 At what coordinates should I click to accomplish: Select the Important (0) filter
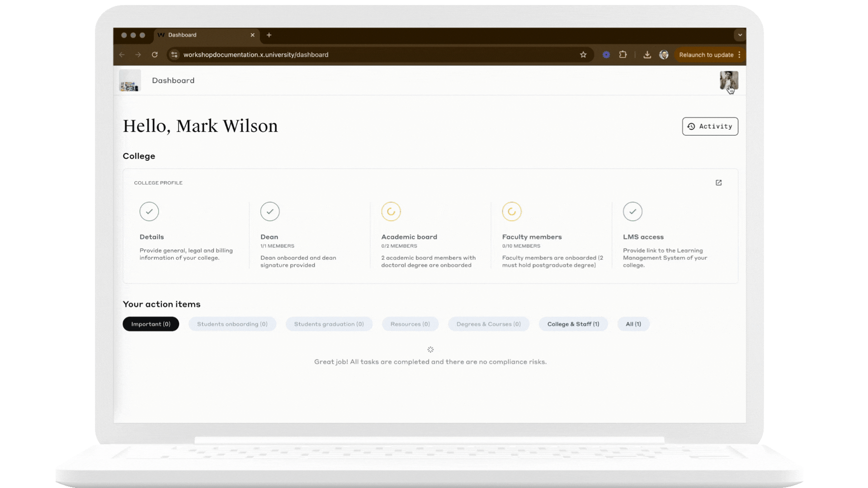point(151,324)
